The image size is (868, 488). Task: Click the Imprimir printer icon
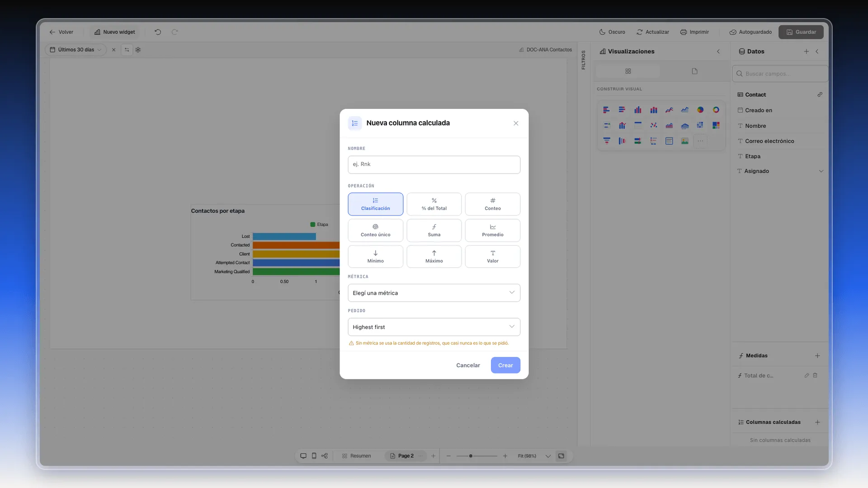coord(684,32)
